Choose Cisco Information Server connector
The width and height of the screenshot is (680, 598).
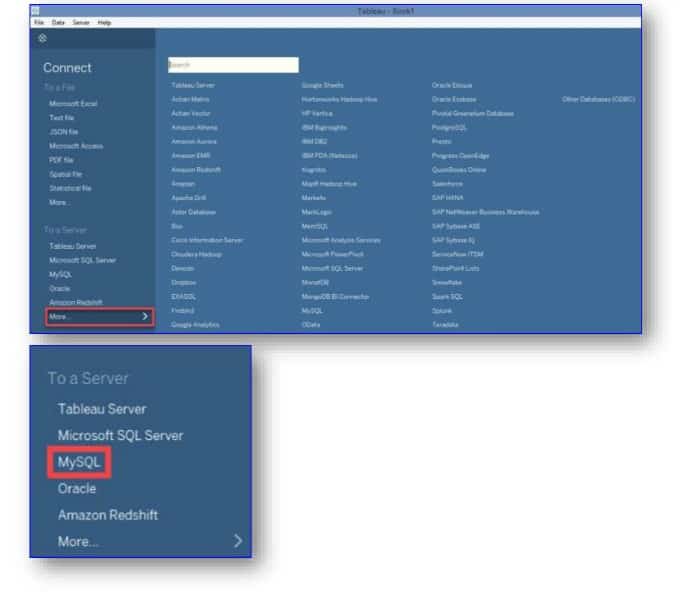(207, 240)
